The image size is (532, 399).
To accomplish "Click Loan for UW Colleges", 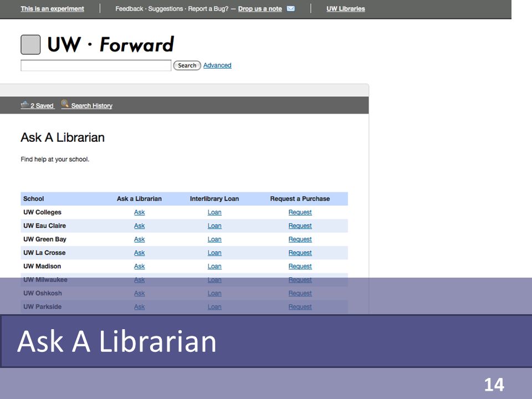I will (x=214, y=212).
